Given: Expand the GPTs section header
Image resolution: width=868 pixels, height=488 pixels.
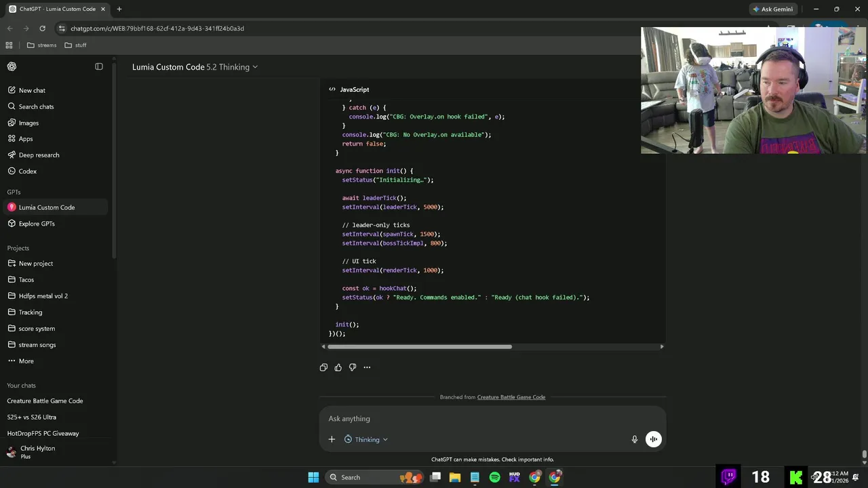Looking at the screenshot, I should pyautogui.click(x=14, y=192).
